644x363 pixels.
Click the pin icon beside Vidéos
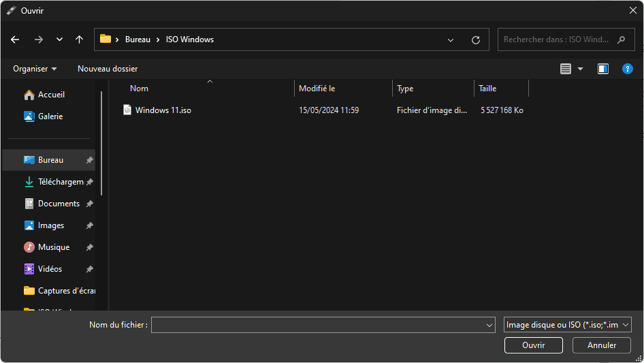point(89,269)
